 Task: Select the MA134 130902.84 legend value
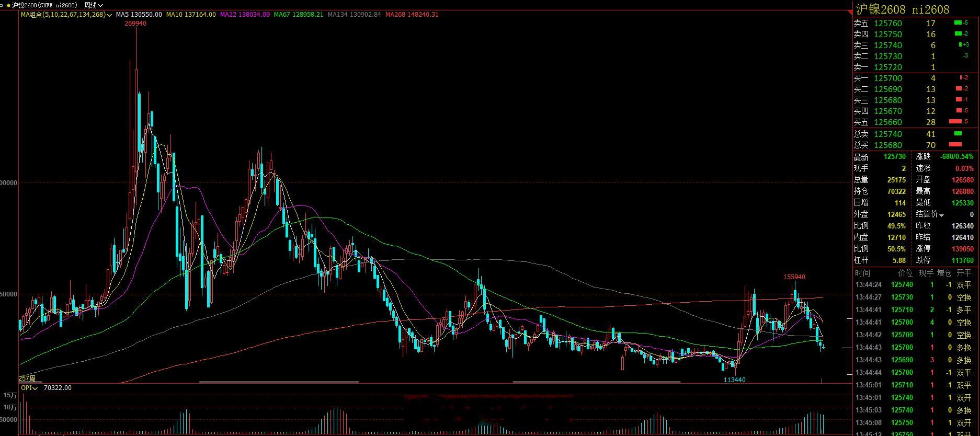point(355,15)
